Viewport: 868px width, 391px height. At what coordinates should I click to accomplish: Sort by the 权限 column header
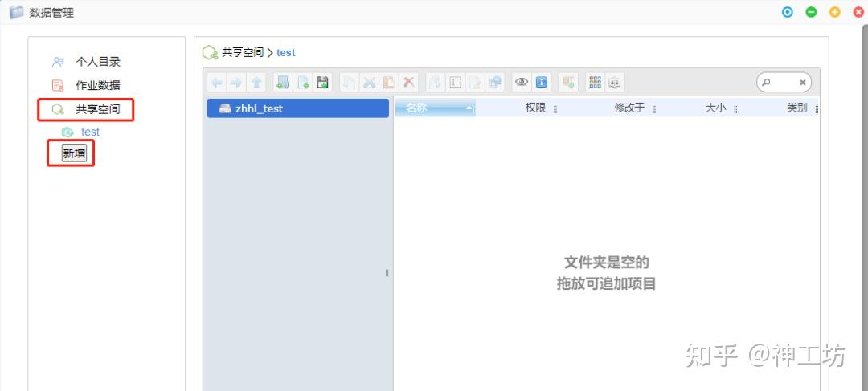point(536,108)
